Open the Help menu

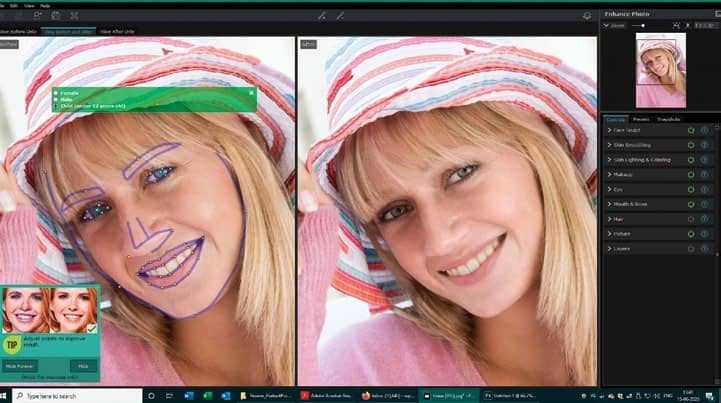tap(45, 6)
